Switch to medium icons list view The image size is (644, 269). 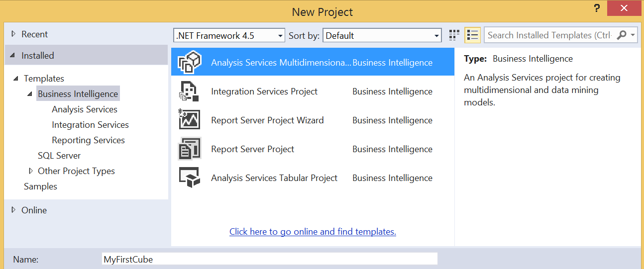pyautogui.click(x=472, y=35)
